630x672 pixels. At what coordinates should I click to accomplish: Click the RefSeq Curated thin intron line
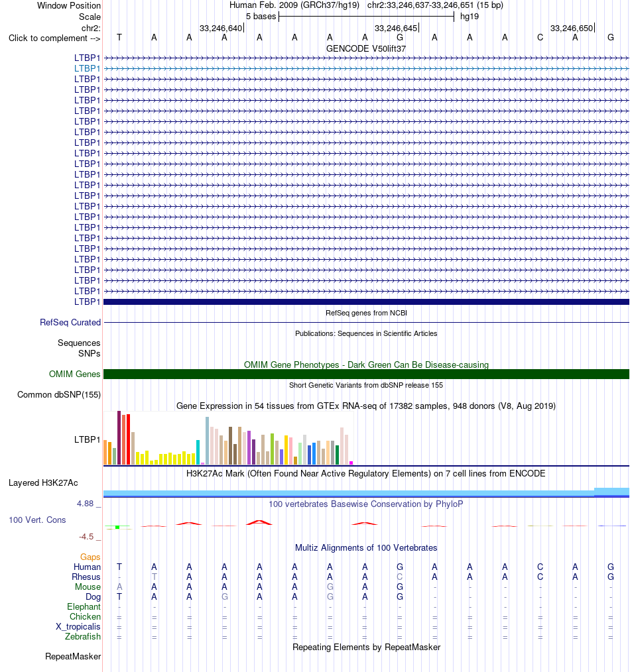point(366,322)
